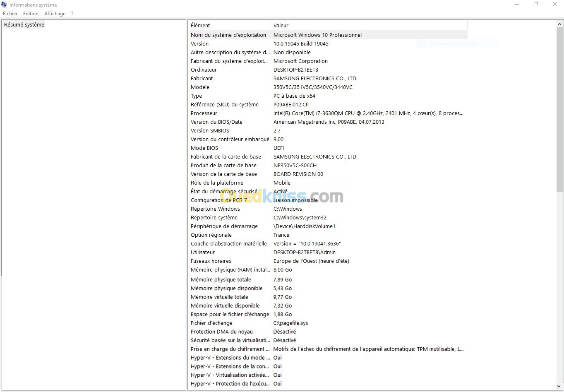Select the Prise en charge du chiffrement row

(x=328, y=349)
